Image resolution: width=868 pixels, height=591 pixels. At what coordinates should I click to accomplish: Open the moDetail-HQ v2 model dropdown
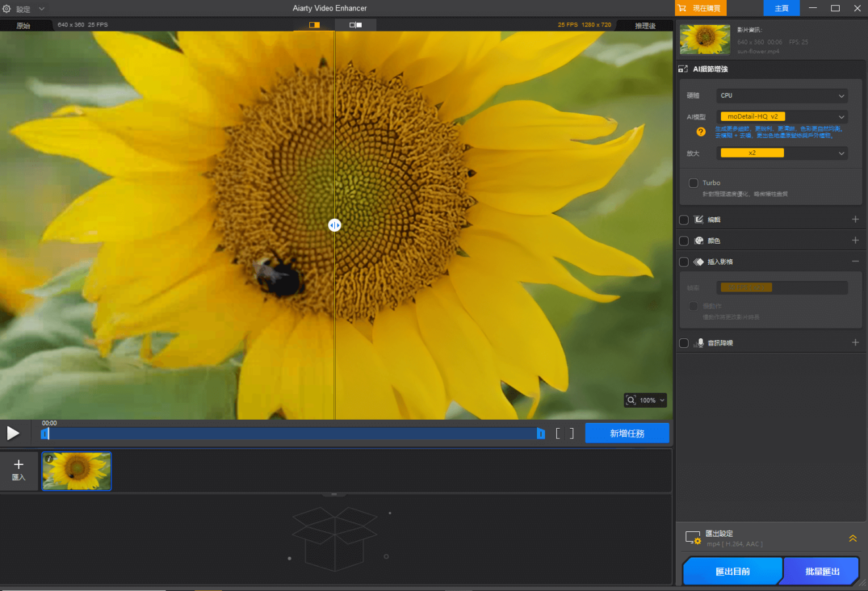pos(781,117)
